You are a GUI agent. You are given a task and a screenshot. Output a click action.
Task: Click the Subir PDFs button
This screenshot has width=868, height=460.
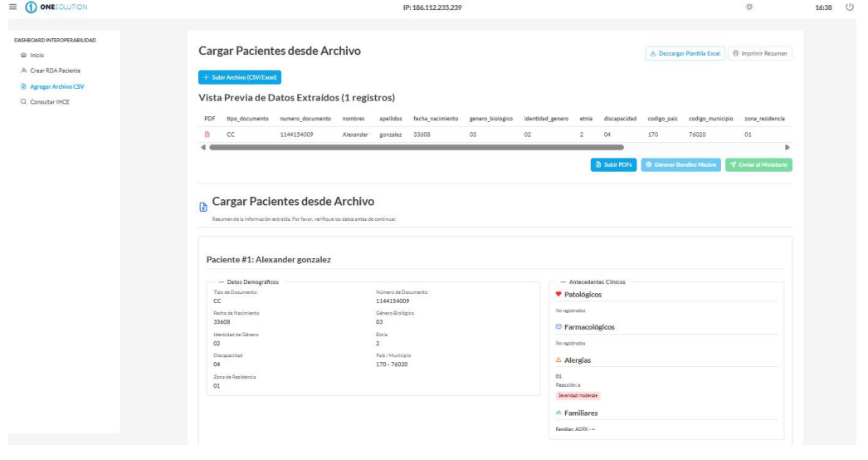click(613, 164)
